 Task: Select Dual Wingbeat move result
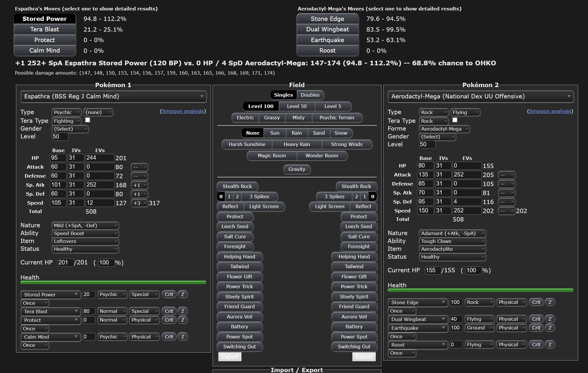(x=327, y=29)
